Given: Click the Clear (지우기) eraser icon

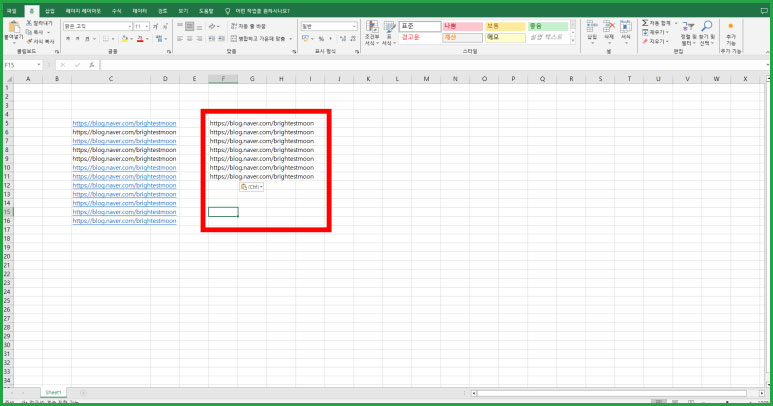Looking at the screenshot, I should click(x=645, y=41).
